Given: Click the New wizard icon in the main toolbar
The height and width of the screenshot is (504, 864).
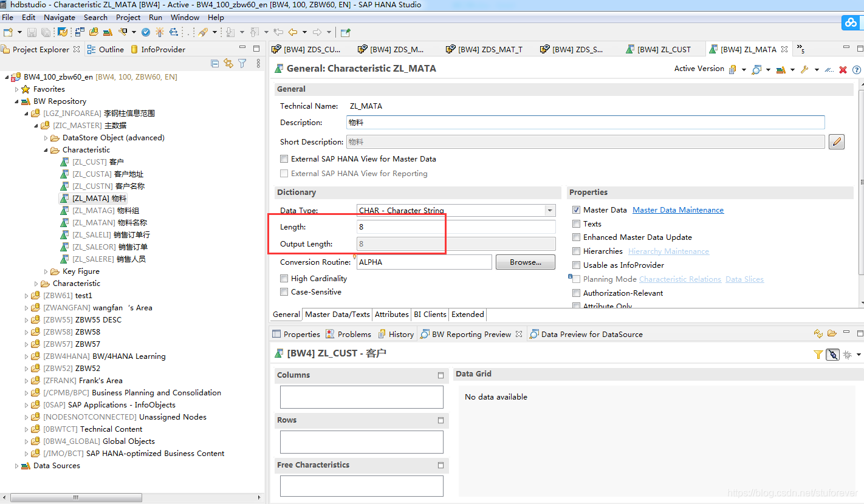Looking at the screenshot, I should [8, 32].
